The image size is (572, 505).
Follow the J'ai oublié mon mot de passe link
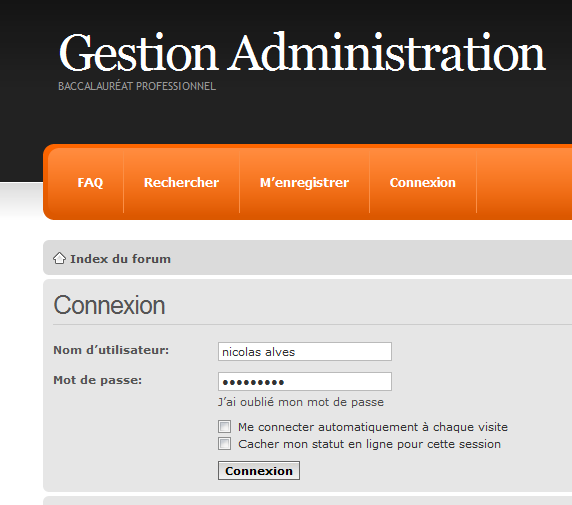[x=301, y=402]
